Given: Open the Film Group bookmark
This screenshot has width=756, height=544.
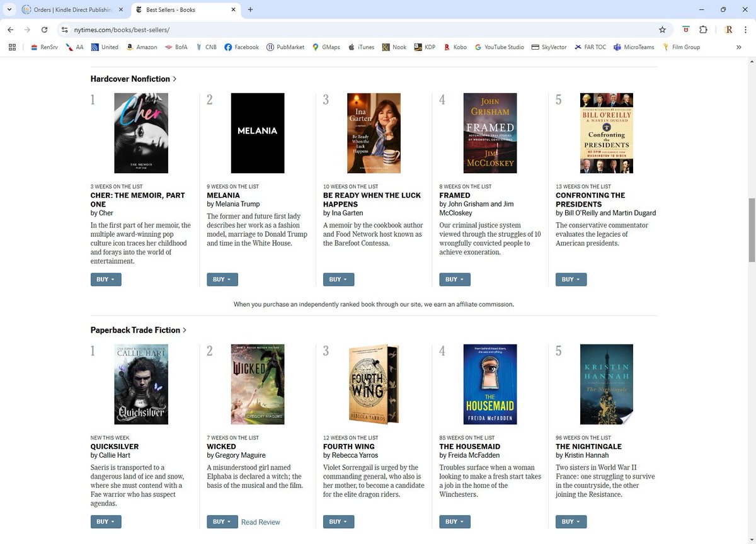Looking at the screenshot, I should [x=681, y=47].
